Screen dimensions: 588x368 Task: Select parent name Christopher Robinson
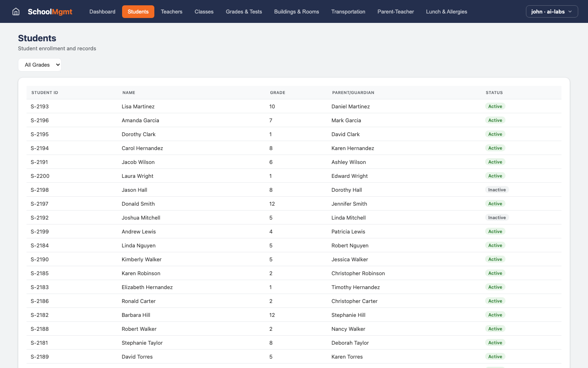pyautogui.click(x=358, y=273)
